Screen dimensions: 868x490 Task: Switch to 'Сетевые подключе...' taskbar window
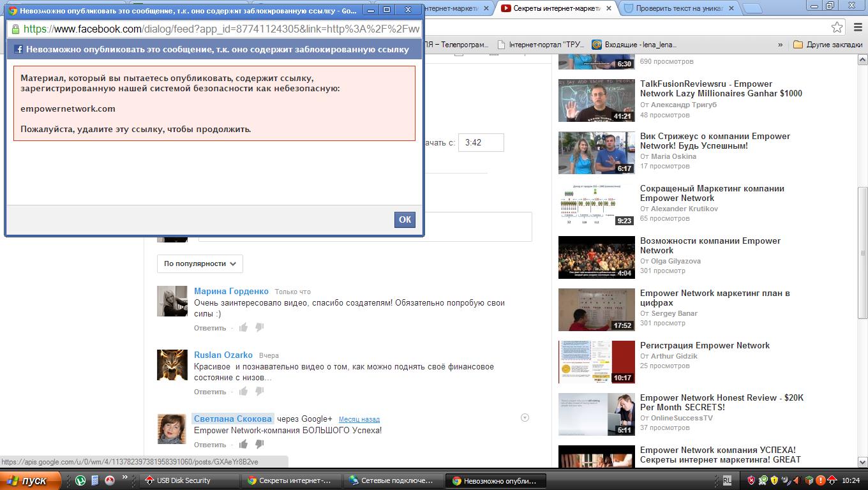click(x=394, y=480)
